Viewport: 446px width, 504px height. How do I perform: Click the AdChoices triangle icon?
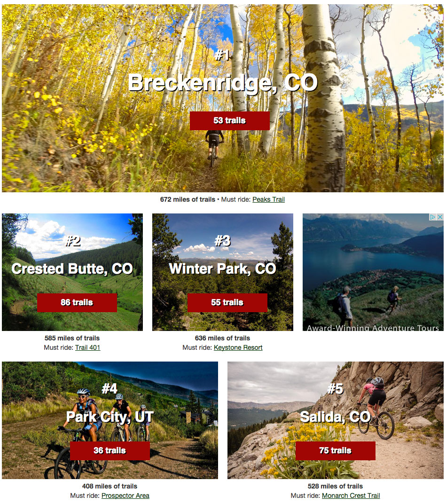click(433, 217)
